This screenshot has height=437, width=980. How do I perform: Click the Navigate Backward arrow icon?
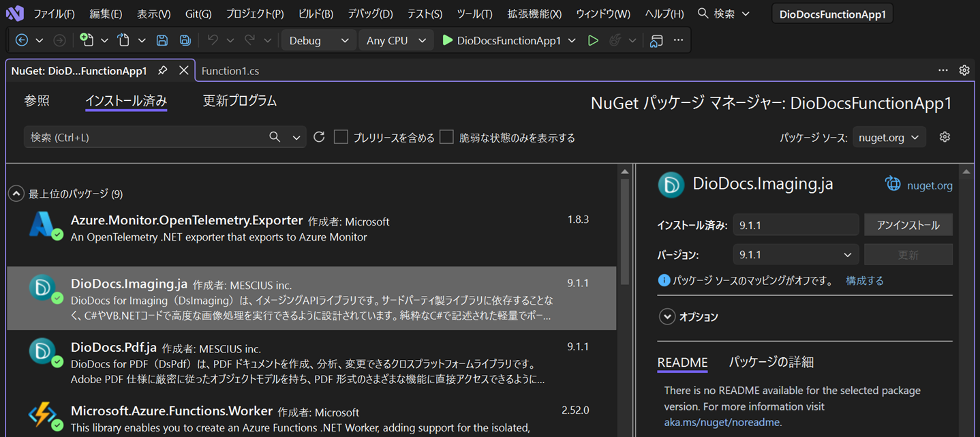tap(22, 40)
